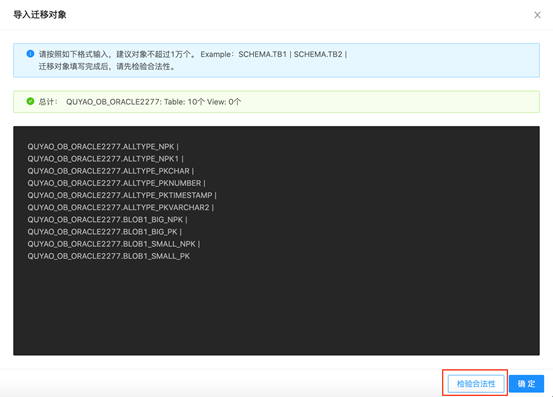Click the BLOB1_SMALL_NPK line
Viewport: 553px width, 397px height.
click(114, 244)
